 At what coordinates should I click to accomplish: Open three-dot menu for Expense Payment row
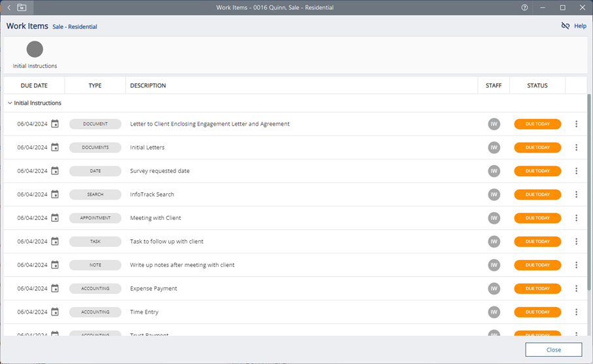pyautogui.click(x=576, y=289)
